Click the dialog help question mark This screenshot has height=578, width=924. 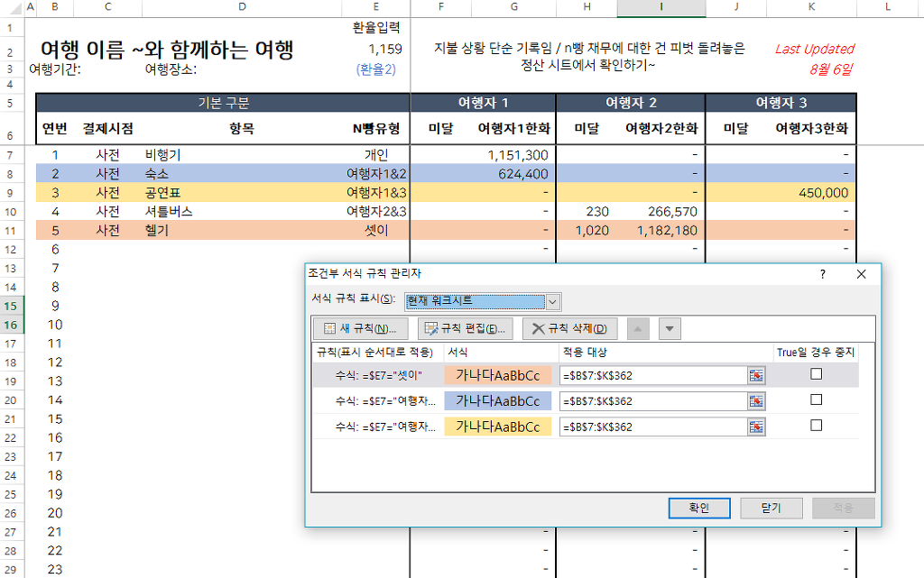pos(822,273)
